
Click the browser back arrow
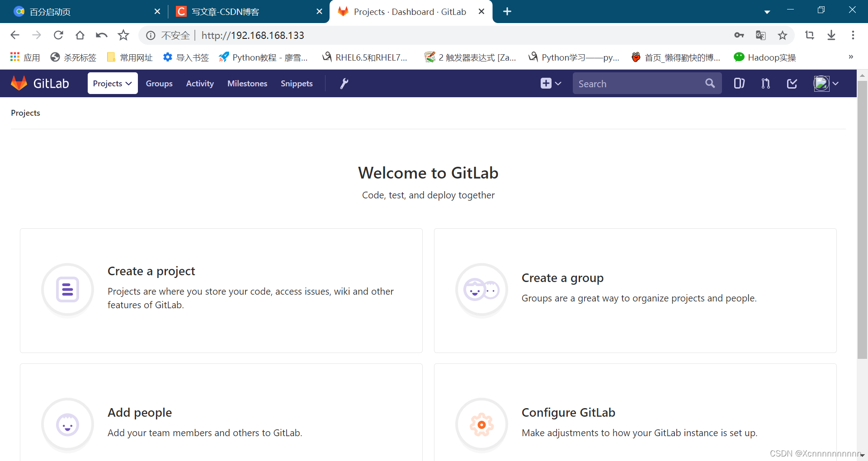coord(15,35)
